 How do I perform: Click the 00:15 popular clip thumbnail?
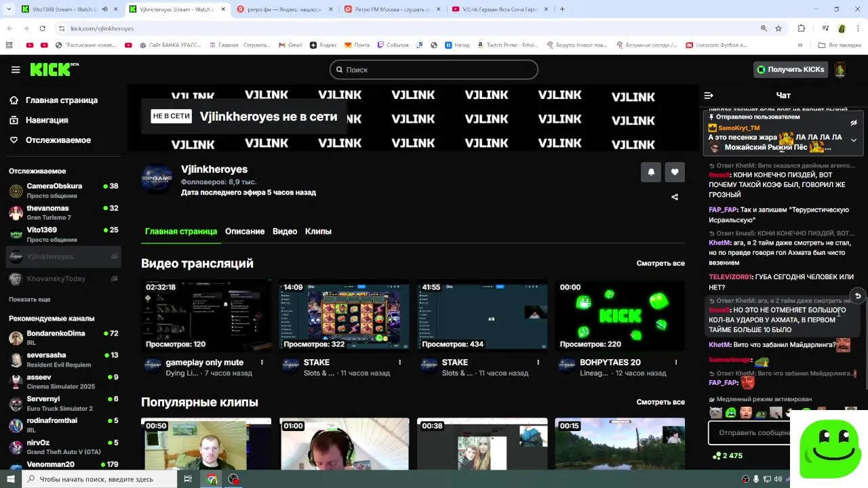tap(620, 444)
